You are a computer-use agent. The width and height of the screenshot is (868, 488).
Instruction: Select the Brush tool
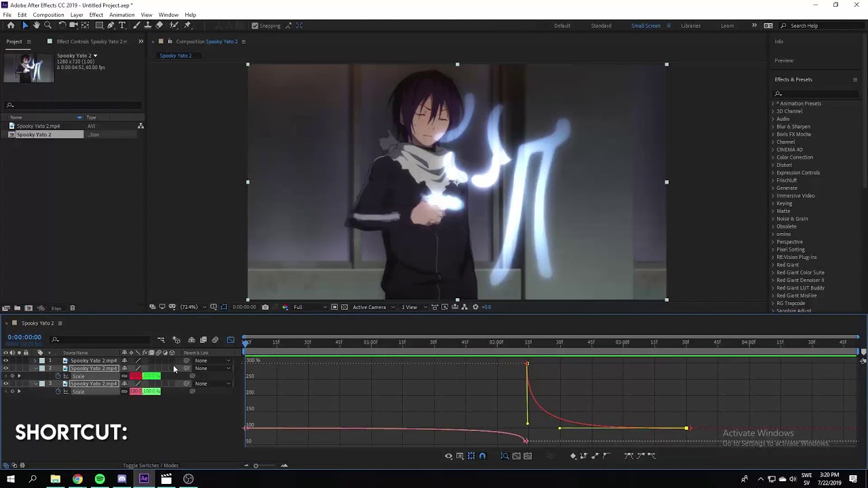[136, 25]
